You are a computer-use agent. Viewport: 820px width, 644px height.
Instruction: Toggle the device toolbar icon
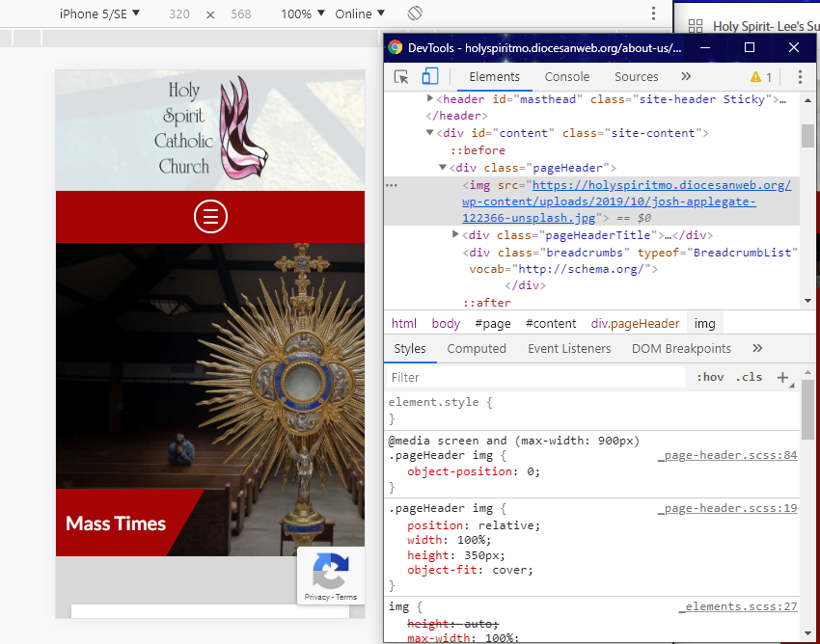click(430, 77)
